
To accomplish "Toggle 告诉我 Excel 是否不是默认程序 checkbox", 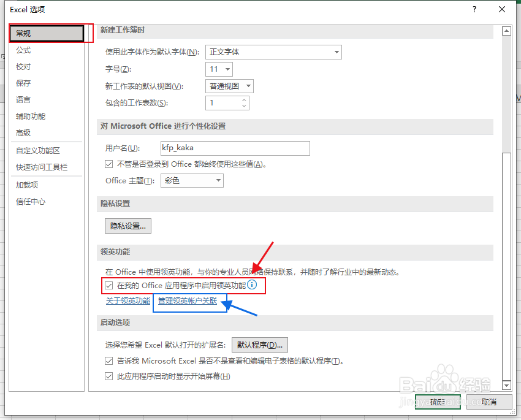I will [109, 361].
